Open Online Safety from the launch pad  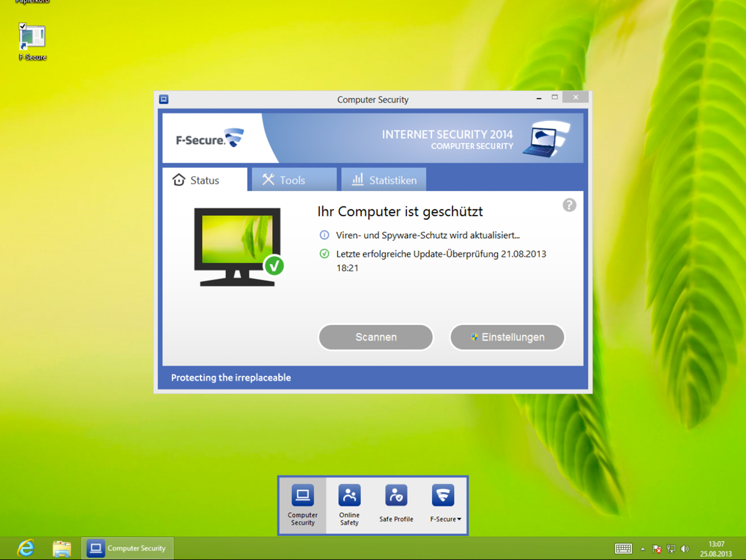tap(349, 505)
